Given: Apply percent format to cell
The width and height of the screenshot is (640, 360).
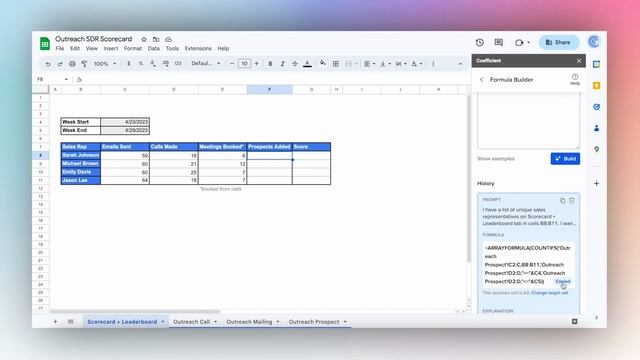Looking at the screenshot, I should pos(141,64).
